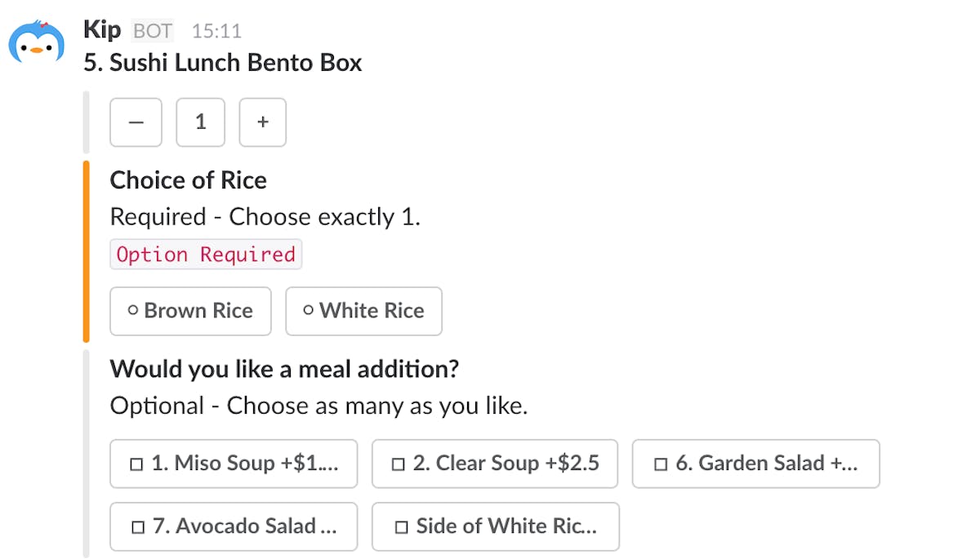The image size is (980, 559).
Task: Open the Kip bot profile by clicking its name
Action: [101, 29]
